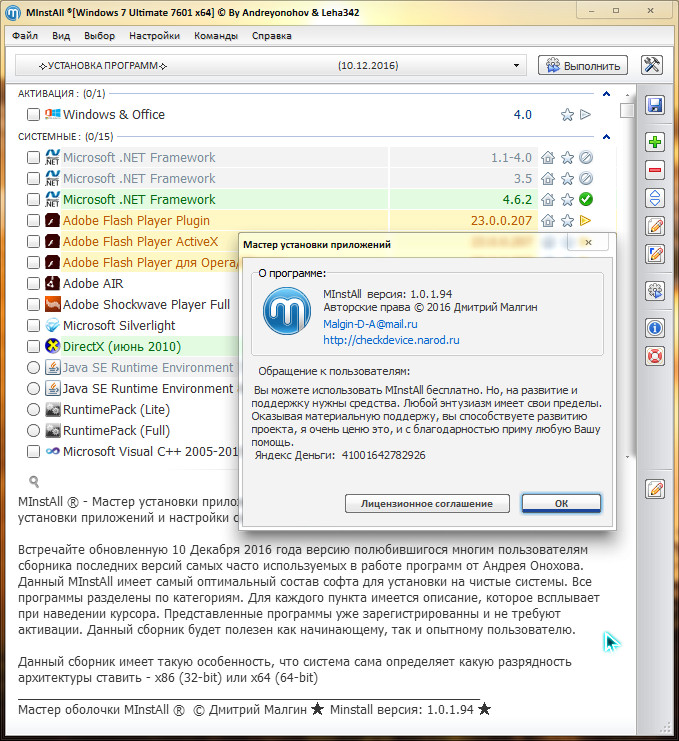Collapse the СИСТЕМНЫЕ section
This screenshot has height=741, width=679.
tap(606, 137)
